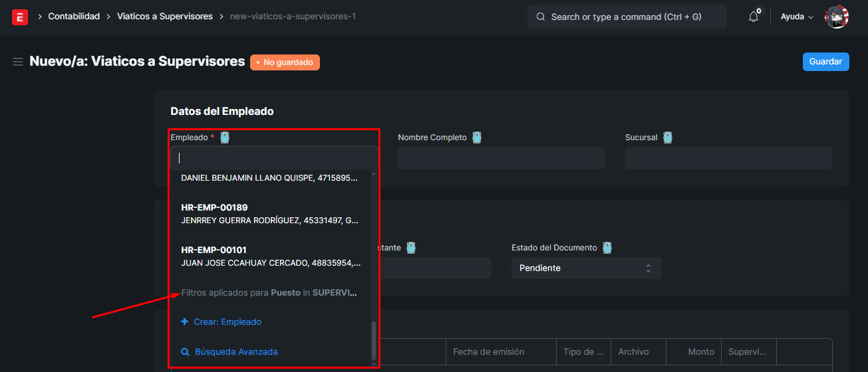868x372 pixels.
Task: Expand the Estado del Documento Pendiente select
Action: tap(586, 268)
